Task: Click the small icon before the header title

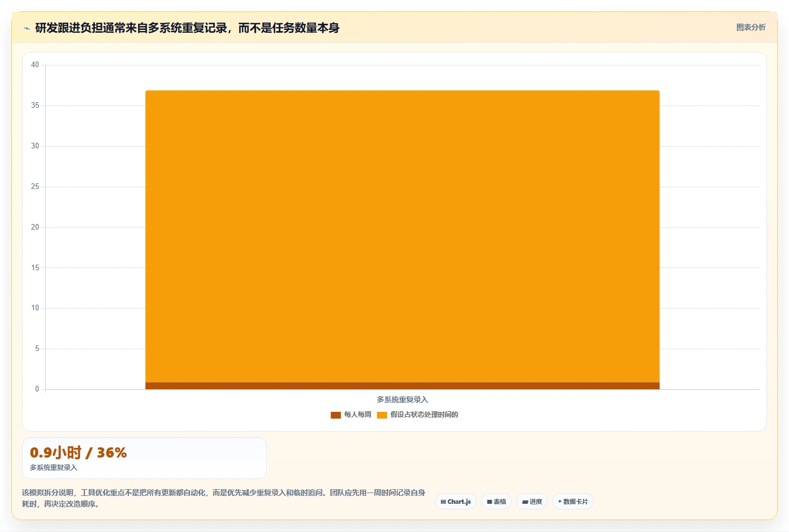Action: (x=27, y=28)
